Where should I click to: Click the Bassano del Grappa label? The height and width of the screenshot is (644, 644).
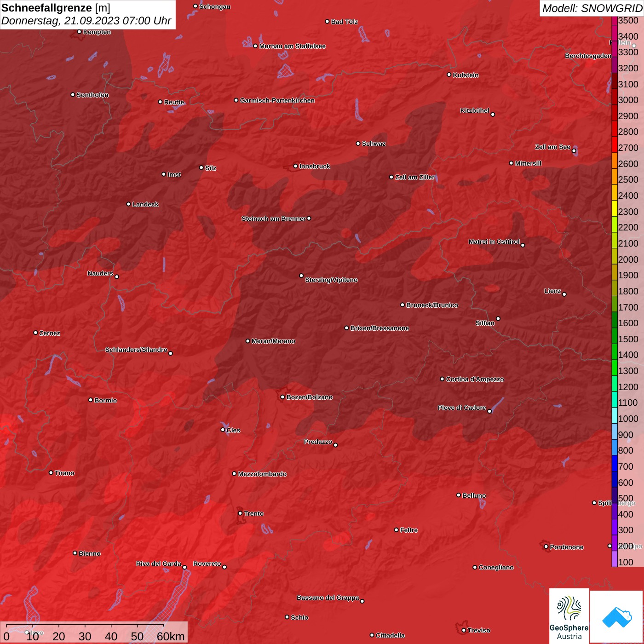pyautogui.click(x=328, y=598)
